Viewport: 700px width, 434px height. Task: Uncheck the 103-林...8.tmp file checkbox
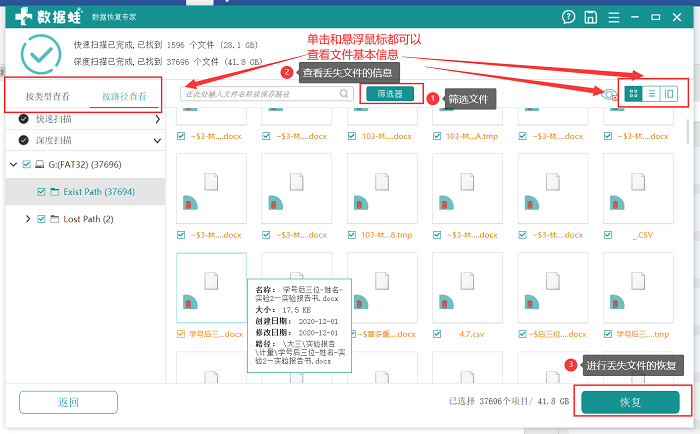pyautogui.click(x=352, y=235)
